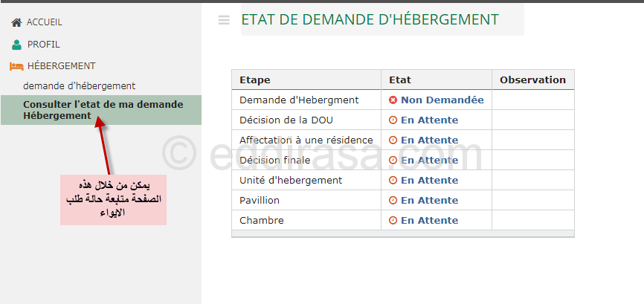Click the Observation column header
The width and height of the screenshot is (644, 304).
(x=532, y=80)
